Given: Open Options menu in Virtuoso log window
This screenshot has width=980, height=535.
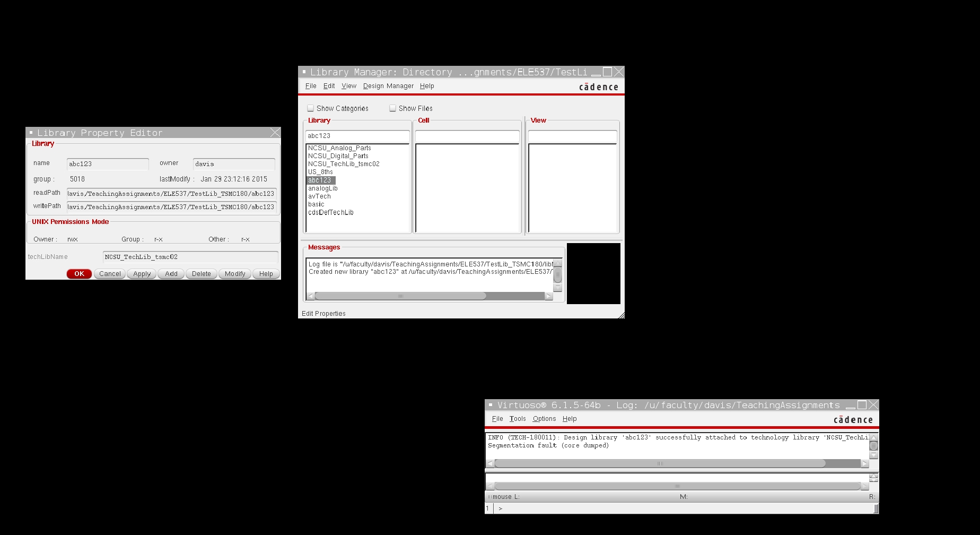Looking at the screenshot, I should click(545, 419).
